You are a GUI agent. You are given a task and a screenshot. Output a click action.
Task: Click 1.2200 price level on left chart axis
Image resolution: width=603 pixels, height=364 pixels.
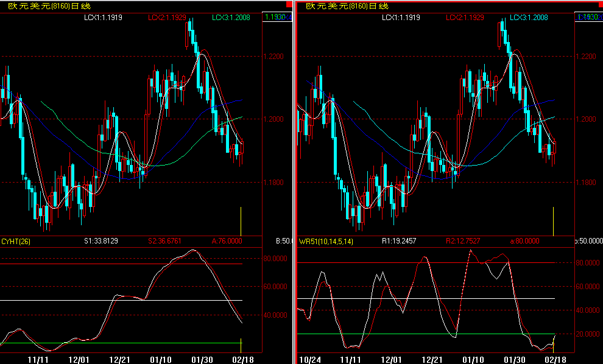[x=273, y=57]
